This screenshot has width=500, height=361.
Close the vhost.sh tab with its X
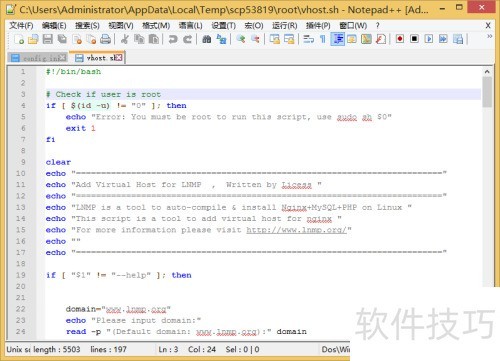[119, 58]
